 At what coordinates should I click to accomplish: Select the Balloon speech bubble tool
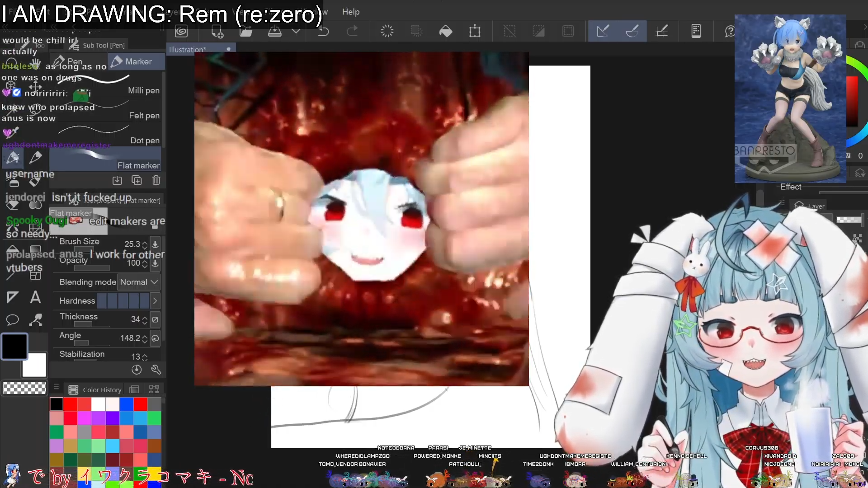point(12,320)
